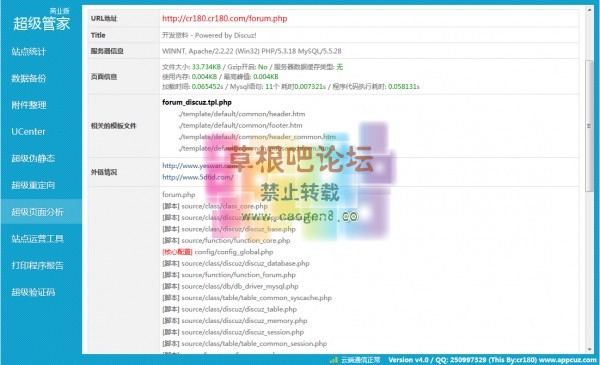Click the scrollbar up arrow
Screen dimensions: 600x365
point(589,10)
